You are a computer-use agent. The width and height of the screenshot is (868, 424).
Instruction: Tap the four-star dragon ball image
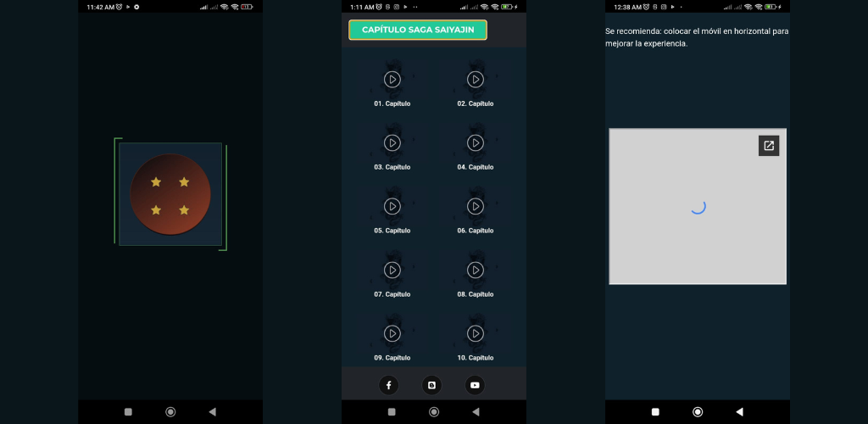coord(170,194)
